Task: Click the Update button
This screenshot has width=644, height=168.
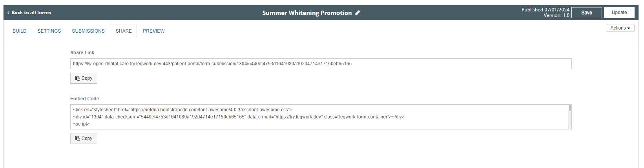Action: (x=619, y=13)
